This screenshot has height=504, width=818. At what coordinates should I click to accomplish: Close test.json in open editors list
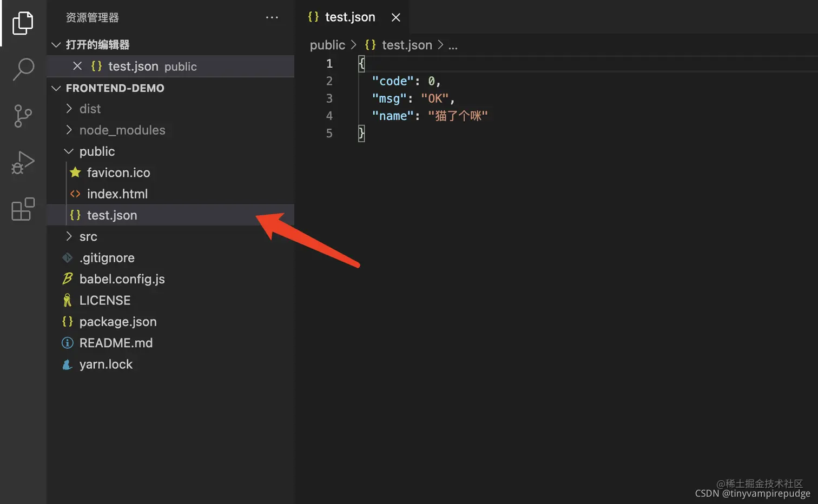(77, 66)
